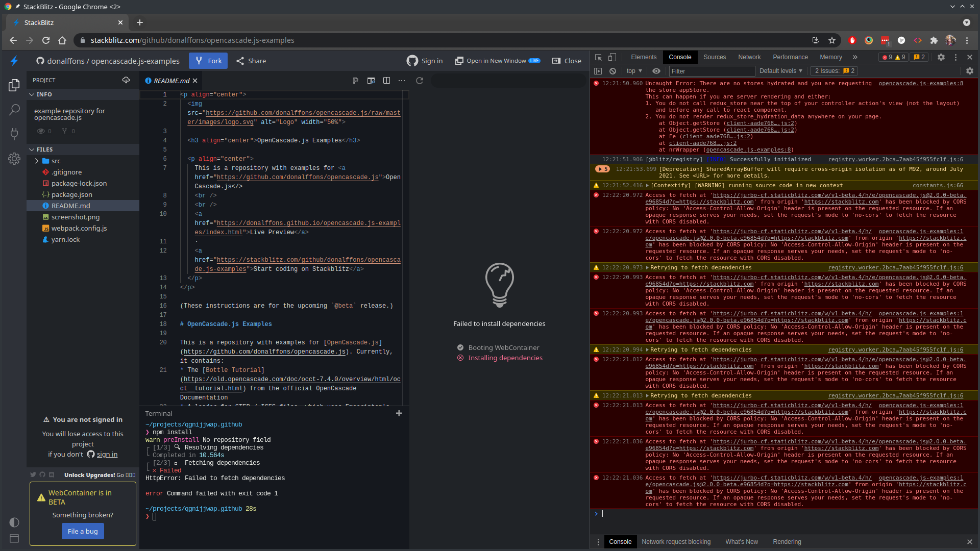Toggle the eye icon to create a live expression
Image resolution: width=980 pixels, height=551 pixels.
pos(656,71)
